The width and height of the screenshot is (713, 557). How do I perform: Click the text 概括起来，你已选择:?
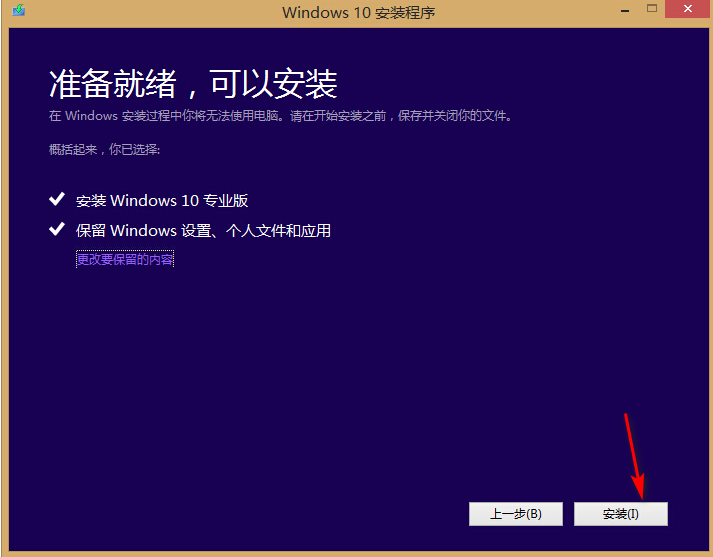[x=105, y=149]
